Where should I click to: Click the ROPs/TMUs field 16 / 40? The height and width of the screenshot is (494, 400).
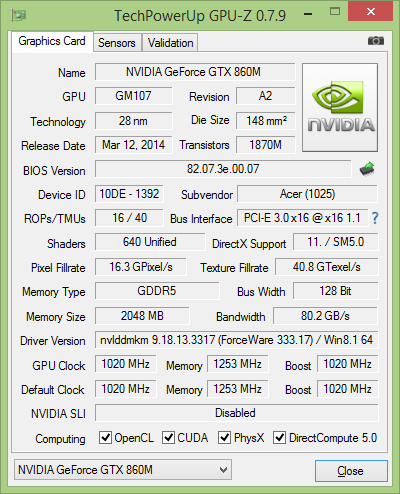[129, 218]
